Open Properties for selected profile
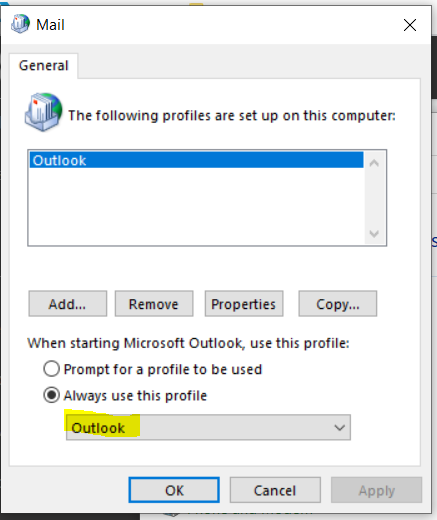The height and width of the screenshot is (520, 437). tap(244, 304)
